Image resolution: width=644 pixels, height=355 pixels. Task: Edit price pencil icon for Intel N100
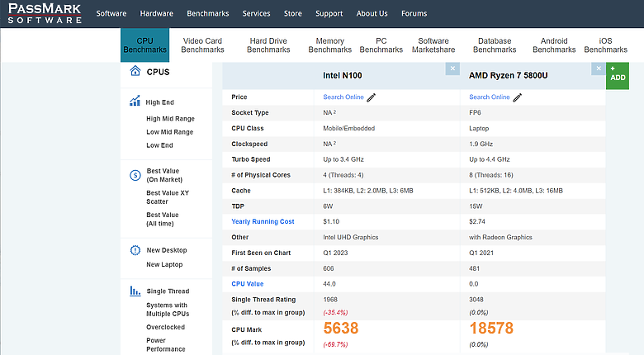coord(372,97)
